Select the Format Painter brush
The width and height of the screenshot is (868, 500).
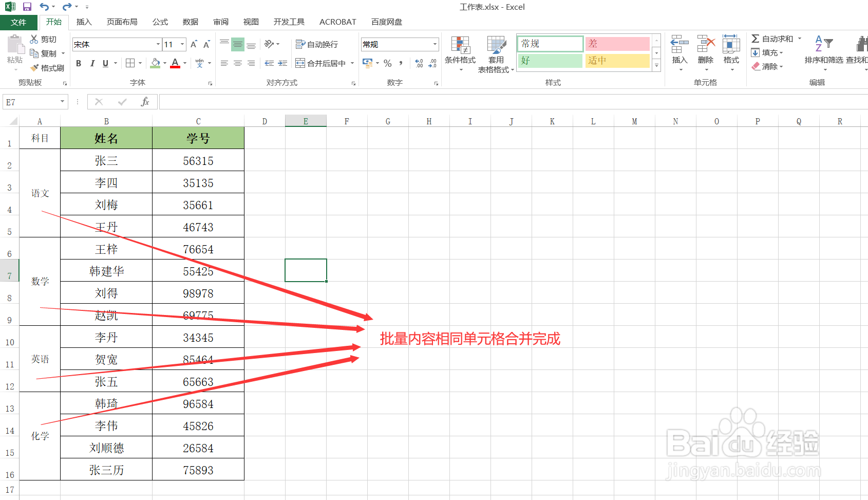coord(47,68)
